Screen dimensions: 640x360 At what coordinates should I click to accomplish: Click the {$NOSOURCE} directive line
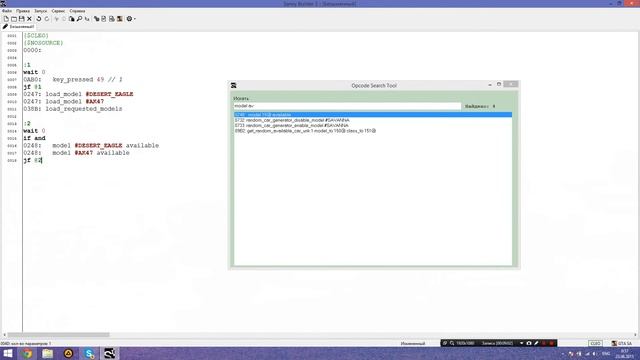[43, 43]
